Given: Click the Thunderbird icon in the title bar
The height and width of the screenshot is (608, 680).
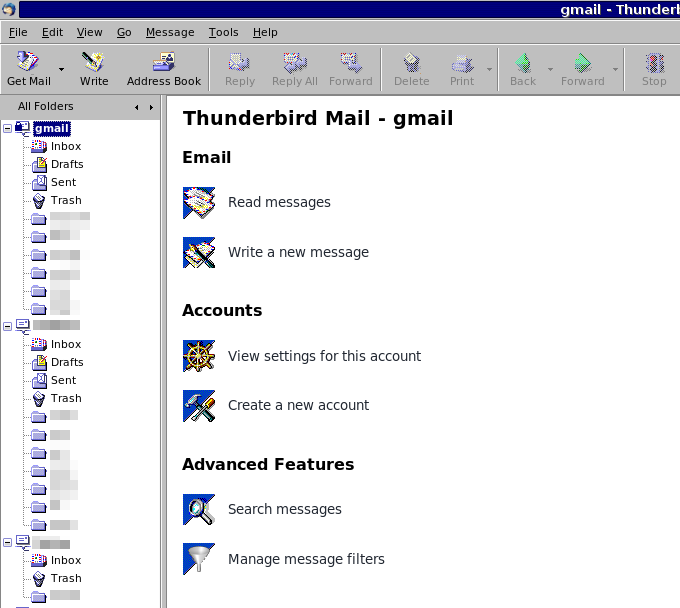Looking at the screenshot, I should coord(9,9).
